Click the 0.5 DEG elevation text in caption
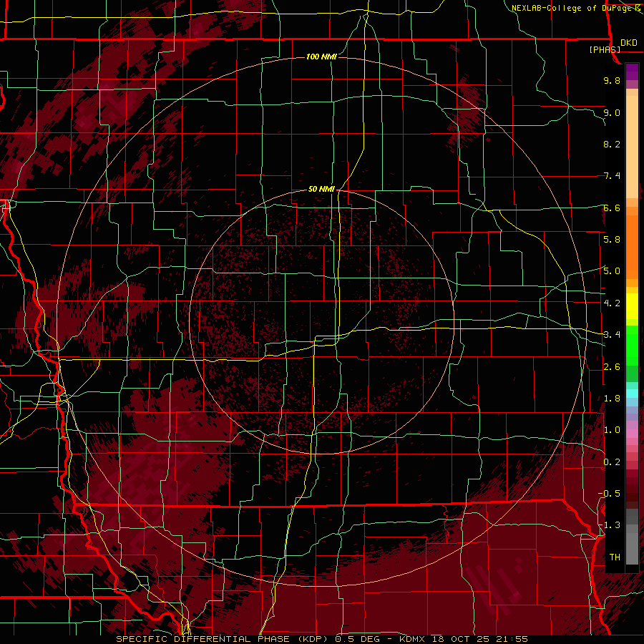The height and width of the screenshot is (644, 644). point(358,639)
